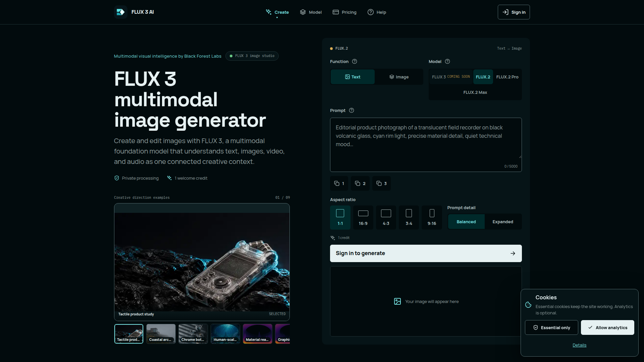Click 'Creative direction examples' label

coord(142,197)
